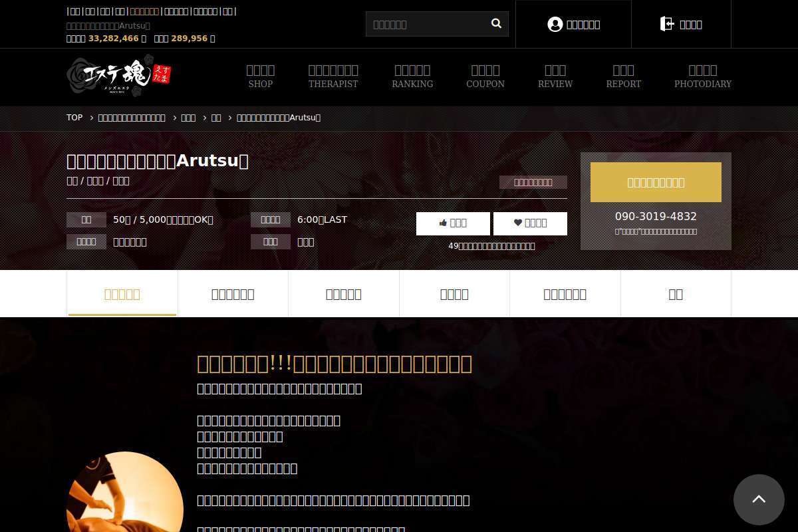Go to the PHOTODIARY menu item
Screen dimensions: 798x532
pos(703,76)
